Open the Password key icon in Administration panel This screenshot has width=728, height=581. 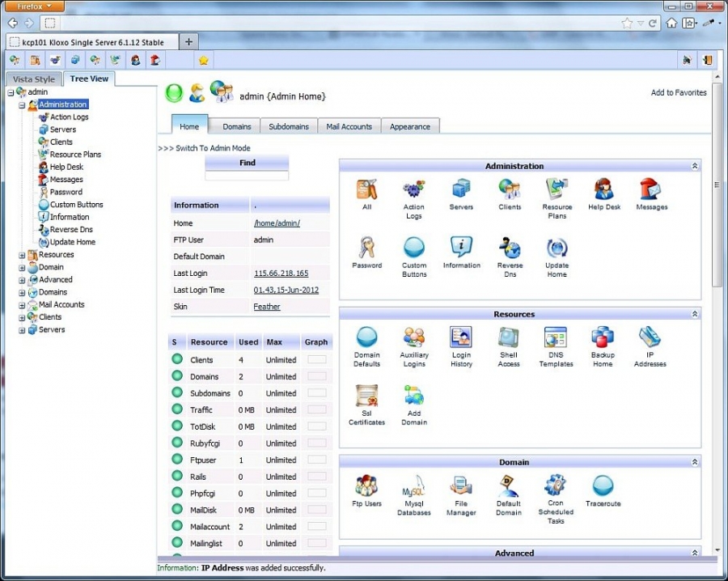tap(366, 248)
